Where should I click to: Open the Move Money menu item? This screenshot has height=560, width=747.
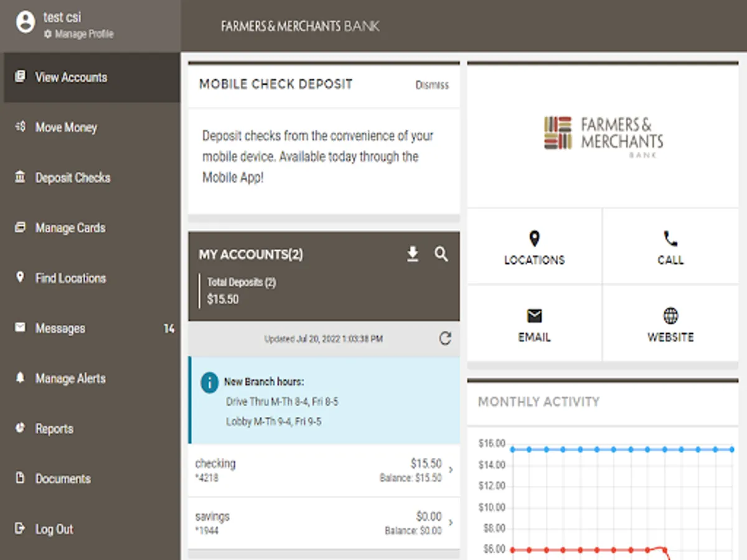coord(92,128)
